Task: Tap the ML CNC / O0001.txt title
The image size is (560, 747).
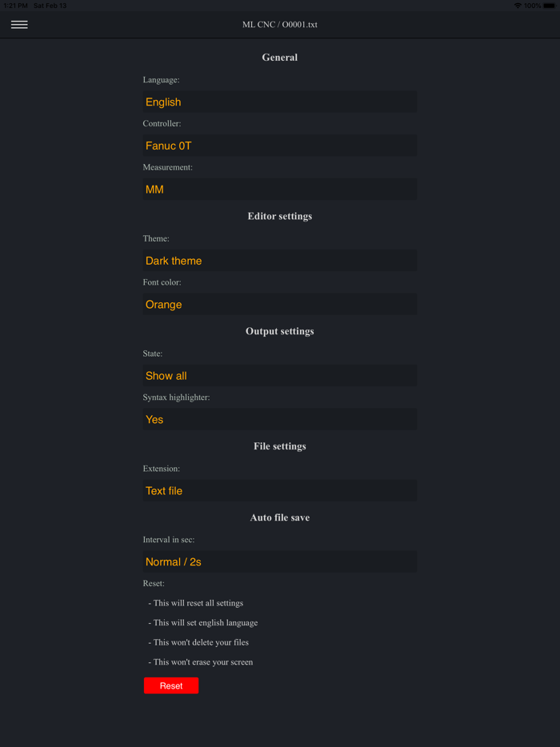Action: 280,25
